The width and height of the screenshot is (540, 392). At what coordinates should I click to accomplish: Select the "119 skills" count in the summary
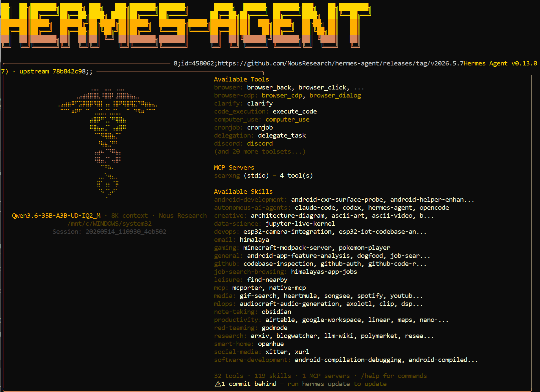tap(273, 376)
